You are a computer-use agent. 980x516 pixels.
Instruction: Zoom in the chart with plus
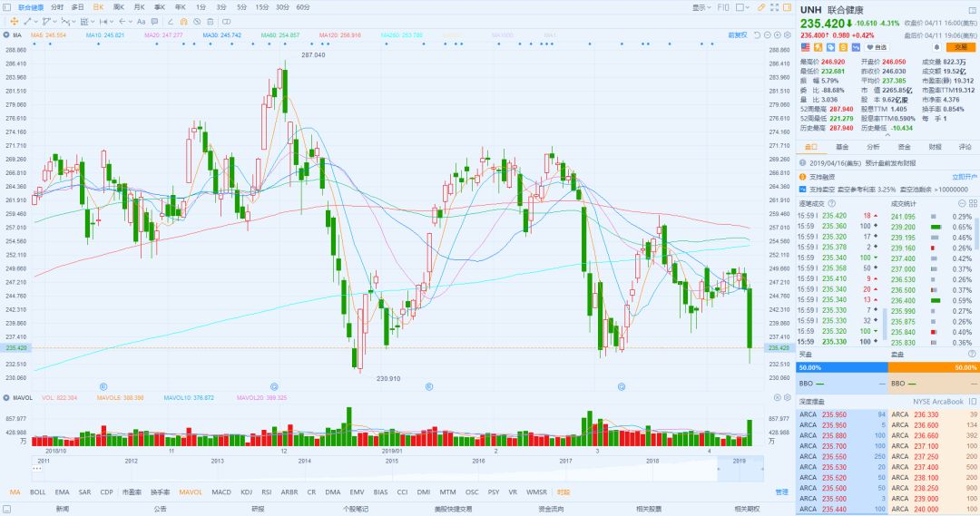[x=778, y=35]
